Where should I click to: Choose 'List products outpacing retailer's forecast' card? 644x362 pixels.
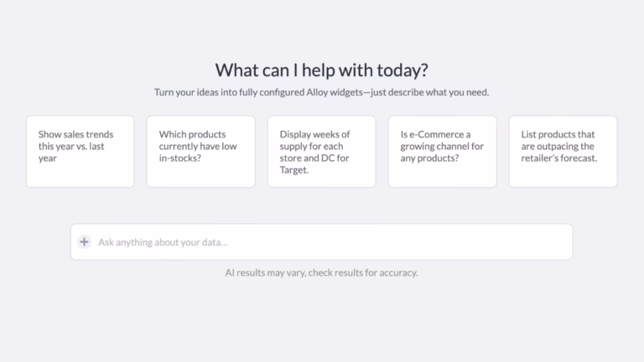563,152
